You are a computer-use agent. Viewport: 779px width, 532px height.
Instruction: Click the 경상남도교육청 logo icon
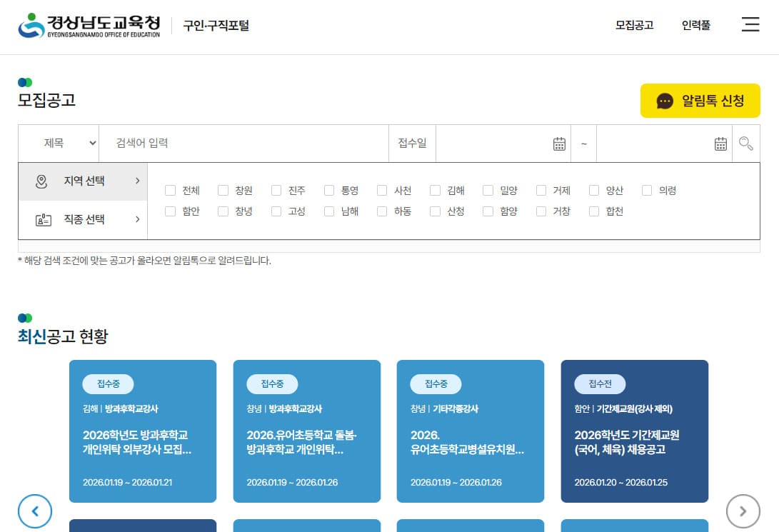tap(30, 23)
